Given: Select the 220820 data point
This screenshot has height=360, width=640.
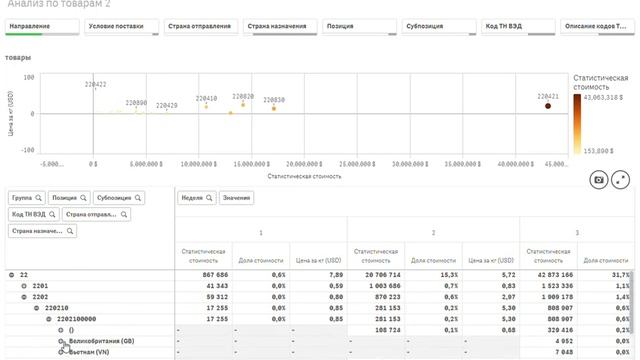Looking at the screenshot, I should tap(243, 105).
